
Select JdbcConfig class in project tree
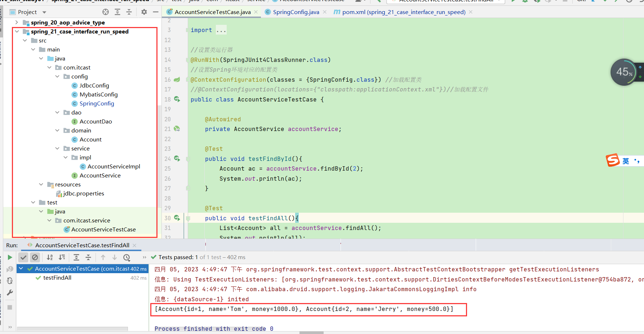tap(94, 85)
